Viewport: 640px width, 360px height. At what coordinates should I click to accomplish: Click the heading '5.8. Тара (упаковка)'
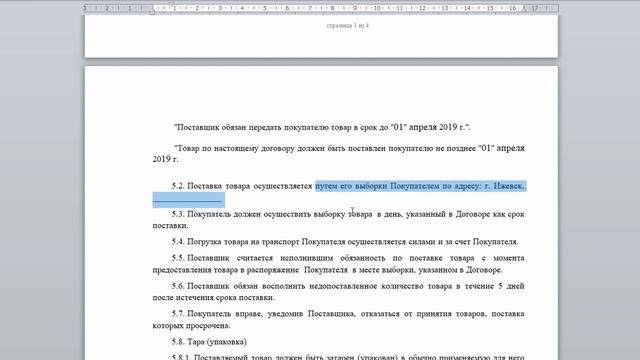click(209, 342)
